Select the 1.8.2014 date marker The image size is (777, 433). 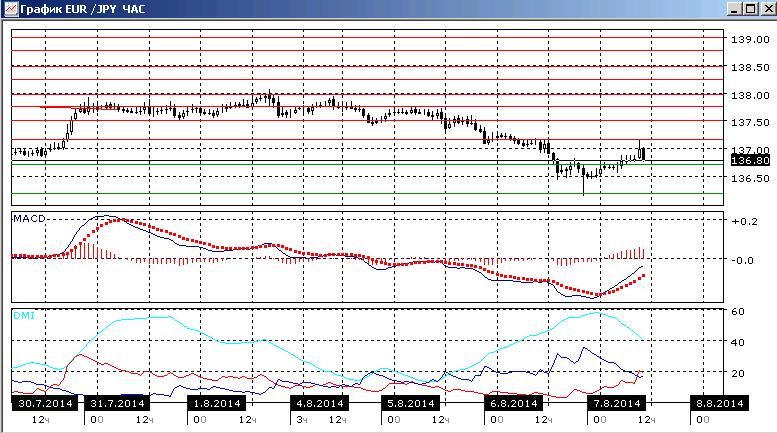tap(217, 403)
